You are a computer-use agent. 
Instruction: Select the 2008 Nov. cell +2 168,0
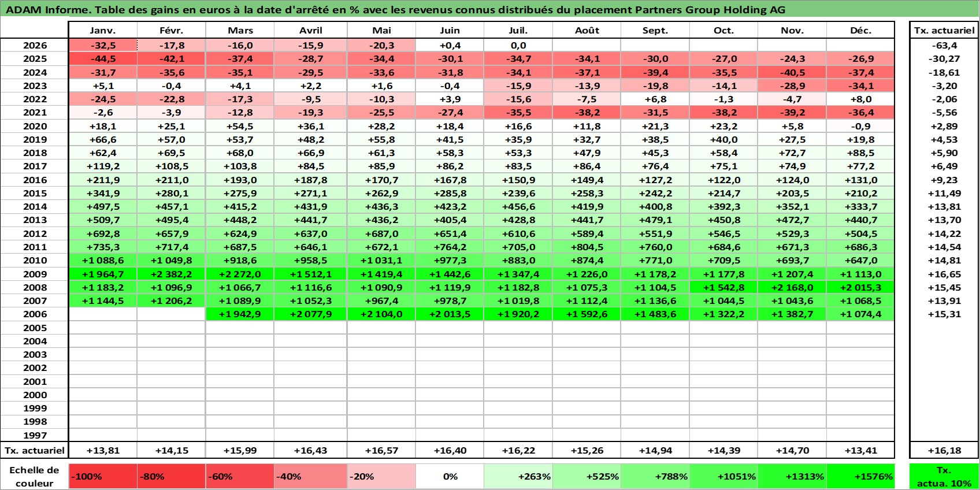tap(792, 287)
